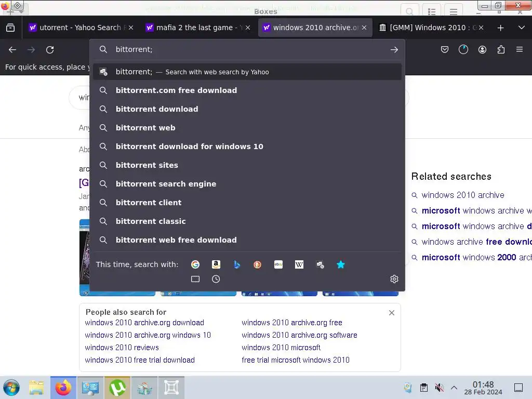Viewport: 532px width, 399px height.
Task: Select suggestion bittorrent sites
Action: (247, 165)
